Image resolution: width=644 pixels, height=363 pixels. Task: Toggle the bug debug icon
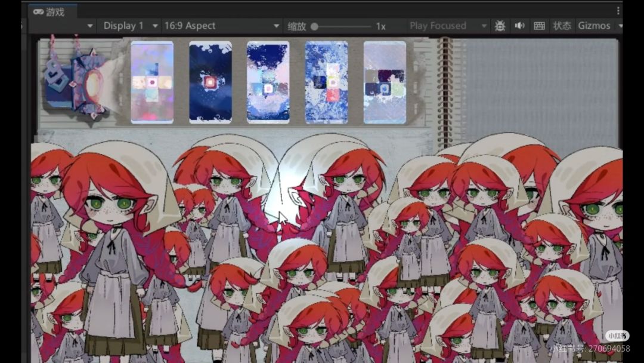tap(500, 26)
